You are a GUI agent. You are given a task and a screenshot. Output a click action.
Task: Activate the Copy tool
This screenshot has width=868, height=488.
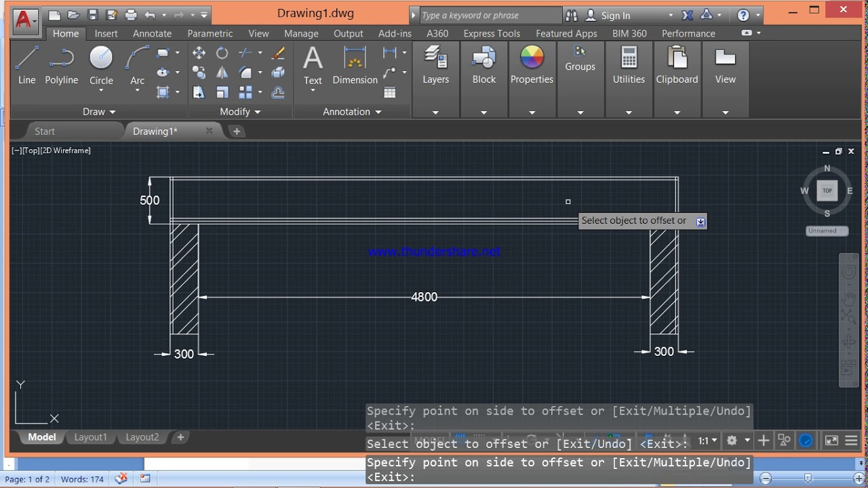(199, 73)
